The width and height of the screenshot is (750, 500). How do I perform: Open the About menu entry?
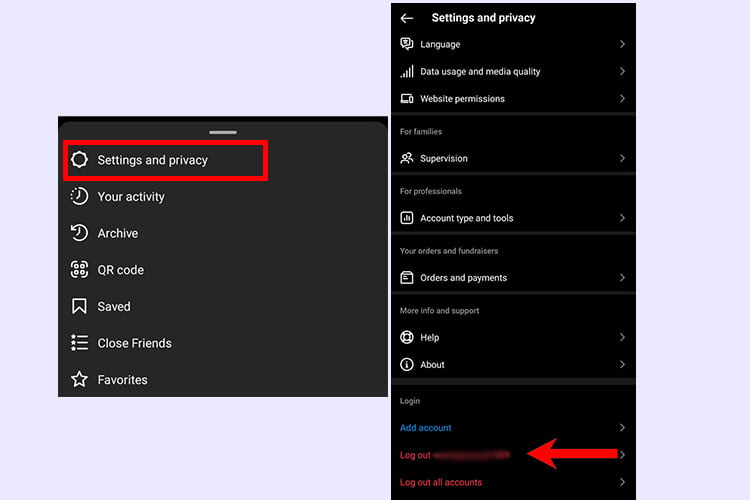click(432, 365)
